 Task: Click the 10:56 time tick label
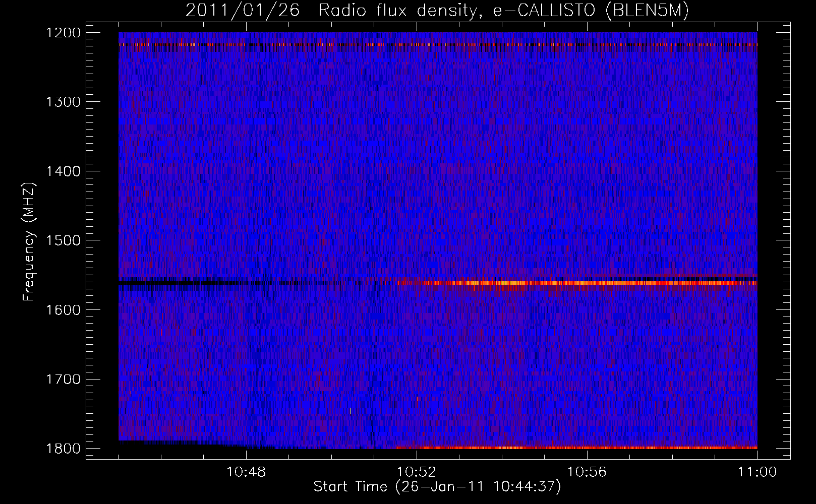pyautogui.click(x=587, y=472)
